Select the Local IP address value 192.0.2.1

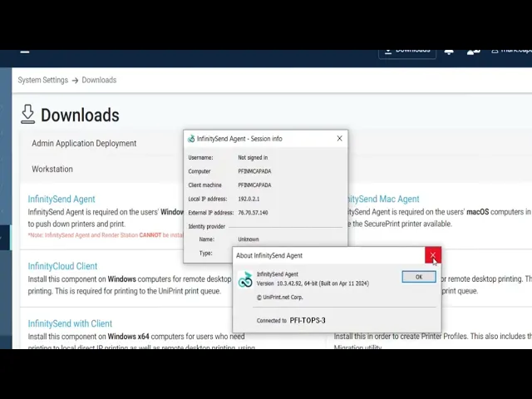(249, 199)
